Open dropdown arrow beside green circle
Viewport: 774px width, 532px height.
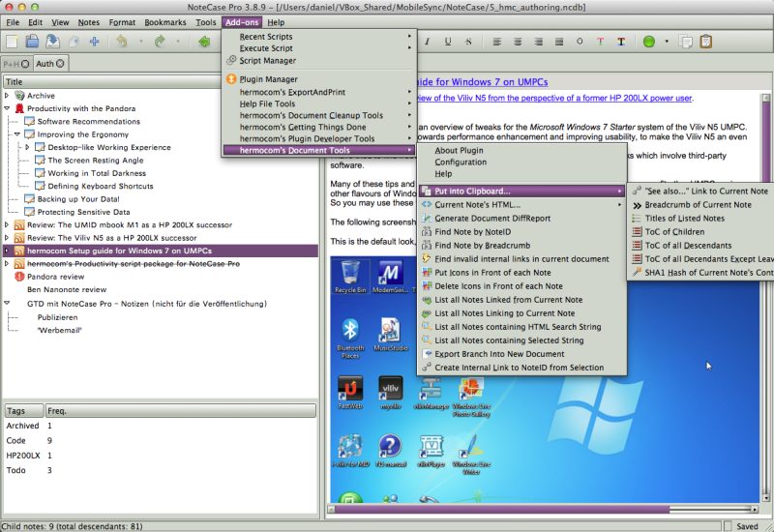[667, 42]
